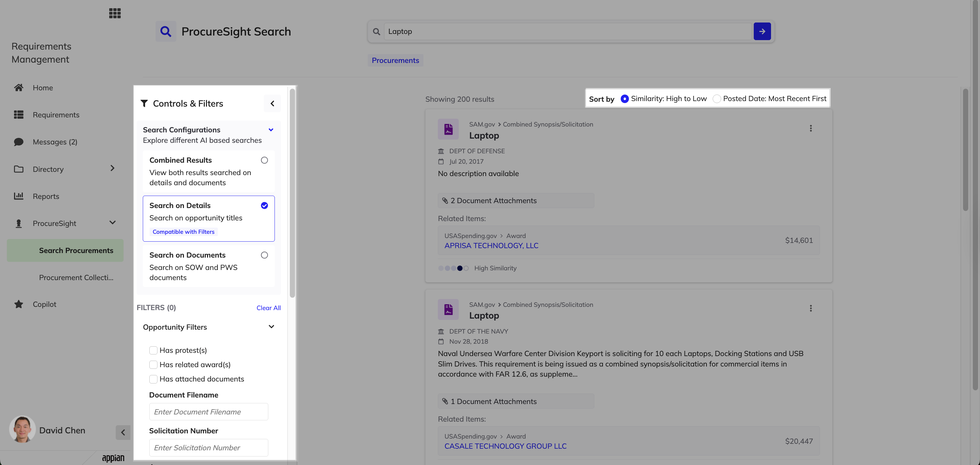Click the High Similarity dots indicator
The width and height of the screenshot is (980, 465).
tap(453, 268)
